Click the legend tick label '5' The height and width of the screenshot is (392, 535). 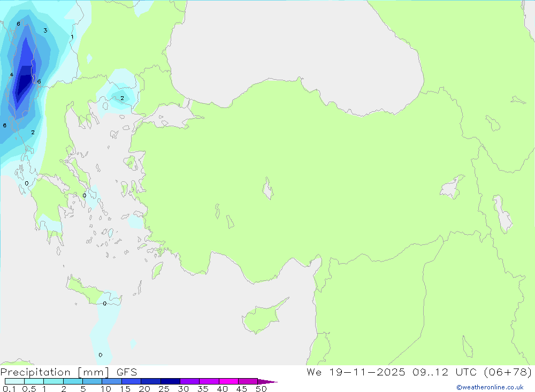(83, 389)
